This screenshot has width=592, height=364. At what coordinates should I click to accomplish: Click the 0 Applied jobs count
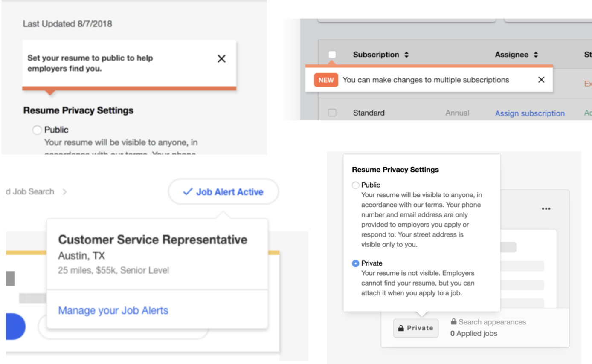click(x=473, y=333)
